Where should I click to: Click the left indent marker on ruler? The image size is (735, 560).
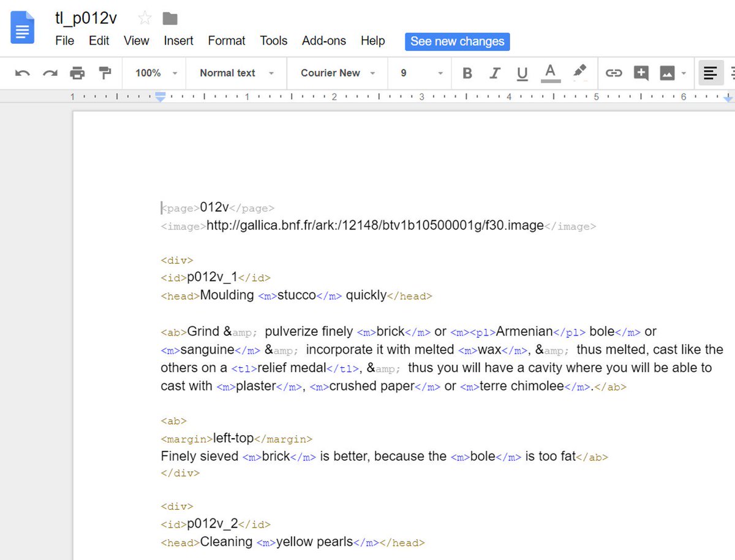[160, 97]
